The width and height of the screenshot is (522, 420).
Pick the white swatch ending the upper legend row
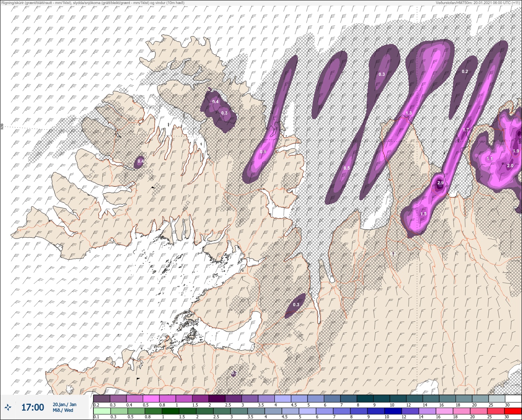point(513,398)
